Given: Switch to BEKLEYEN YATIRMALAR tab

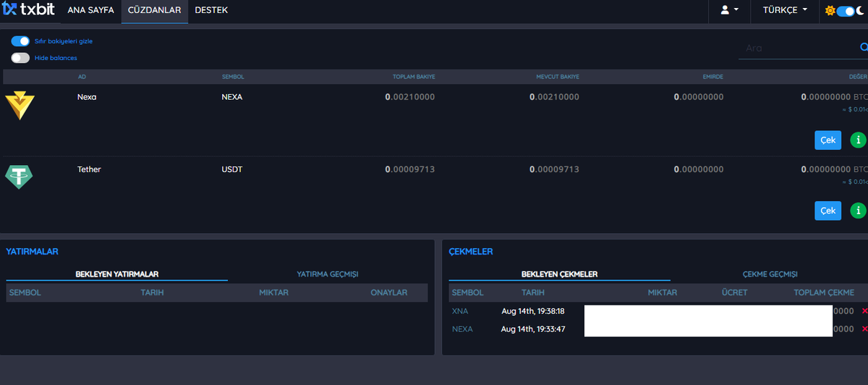Looking at the screenshot, I should [117, 274].
